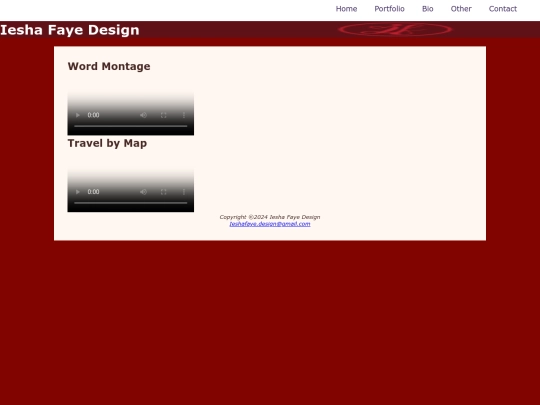Open more options on Travel by Map video

coord(184,192)
